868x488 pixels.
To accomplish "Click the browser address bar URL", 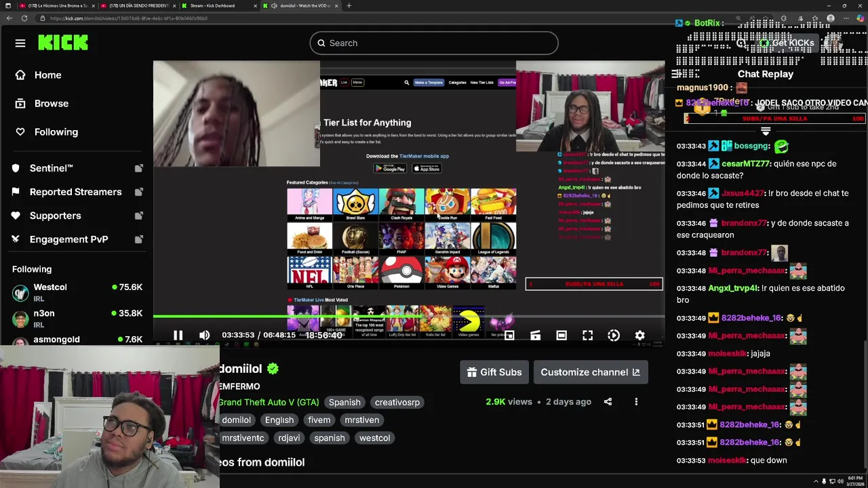I will click(x=129, y=18).
